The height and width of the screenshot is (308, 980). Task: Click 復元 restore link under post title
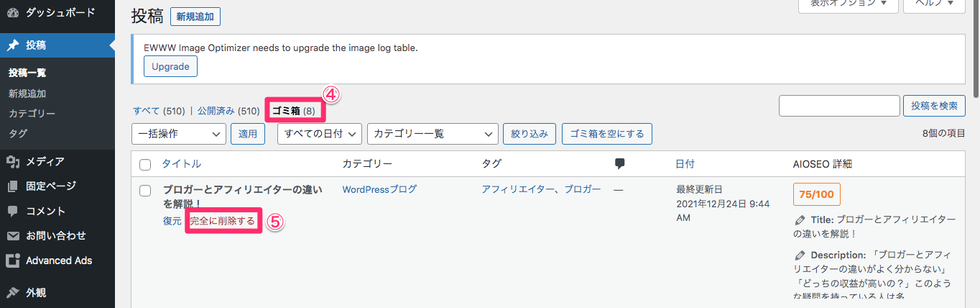coord(172,221)
